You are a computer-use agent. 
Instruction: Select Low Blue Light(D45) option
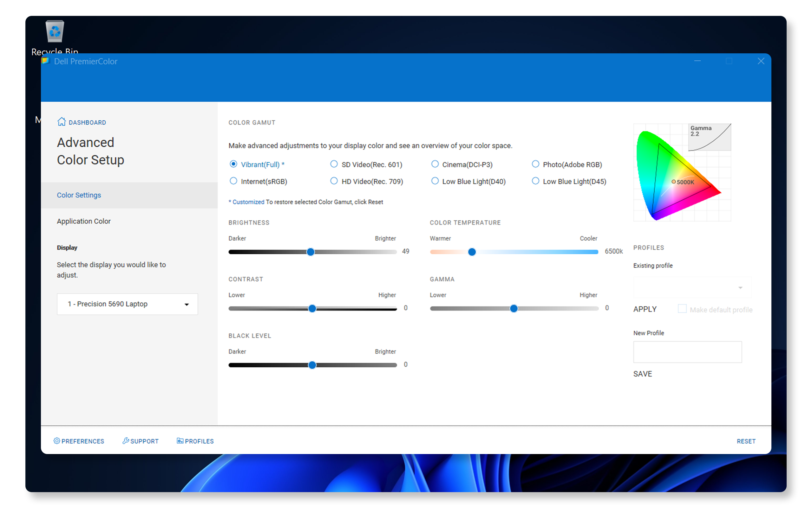pyautogui.click(x=535, y=181)
